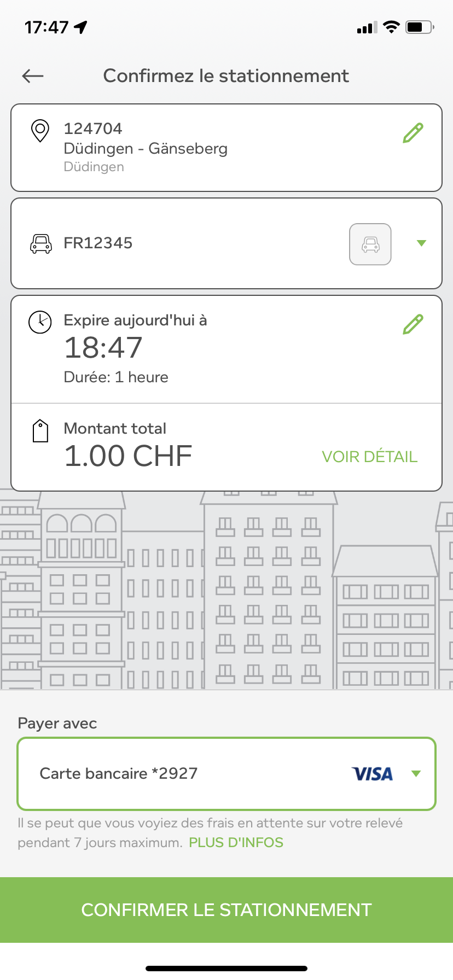Tap the FR12345 license plate text
The image size is (453, 980).
98,243
